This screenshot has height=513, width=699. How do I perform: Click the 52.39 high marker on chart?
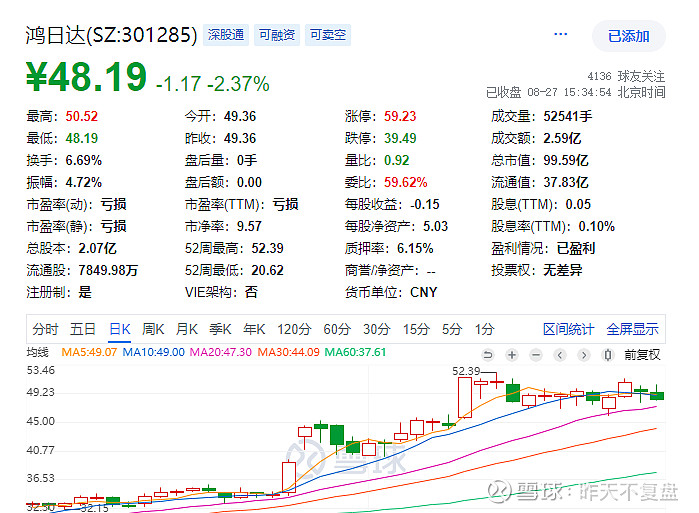point(466,371)
